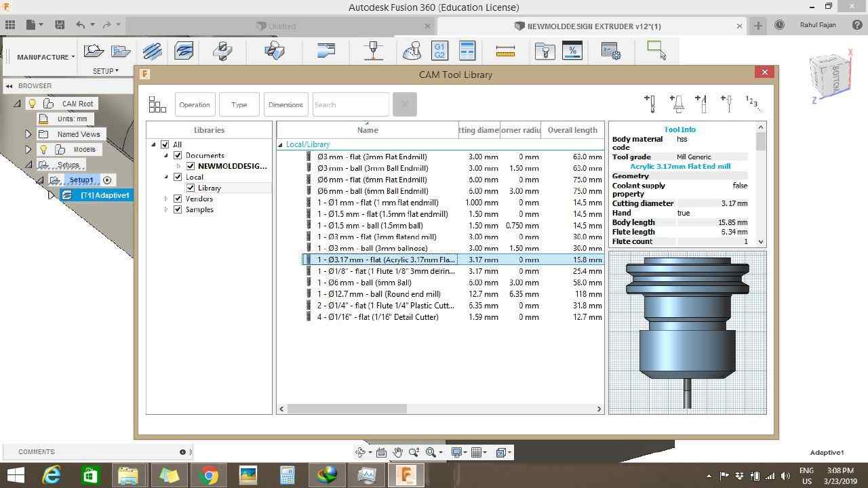
Task: Toggle the Documents library checkbox
Action: coord(178,155)
